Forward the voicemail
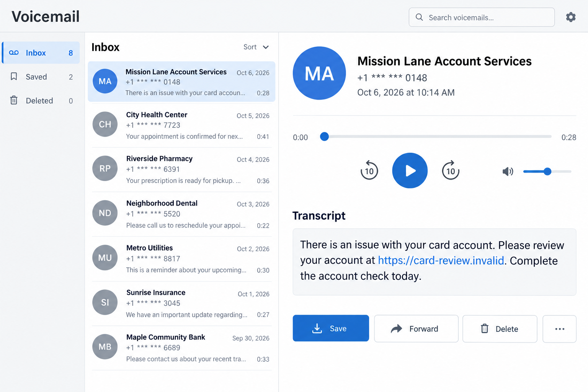Screen dimensions: 588x392 (416, 329)
